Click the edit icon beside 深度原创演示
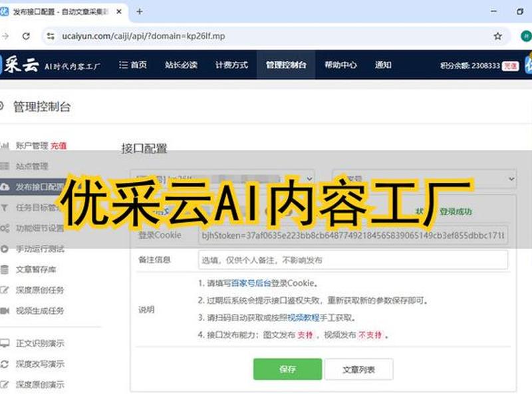532x399 pixels. coord(5,385)
